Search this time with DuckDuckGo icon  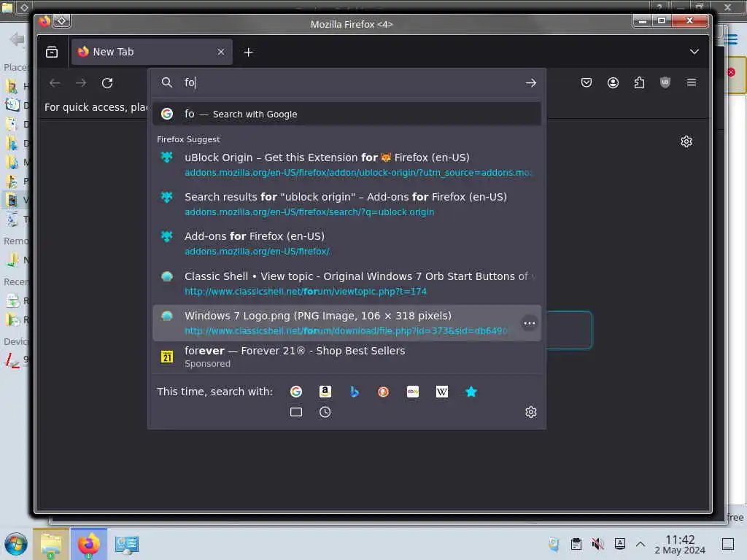(x=383, y=392)
